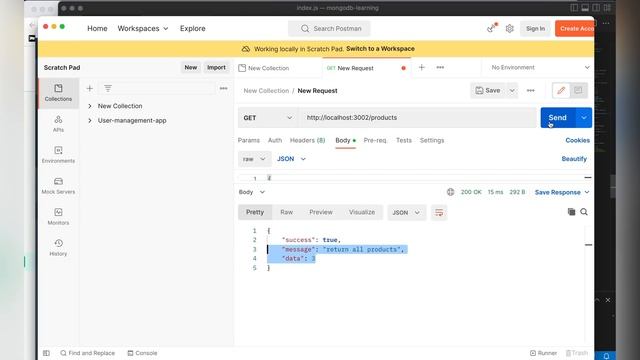This screenshot has height=360, width=640.
Task: Open the Send button dropdown arrow
Action: (x=584, y=118)
